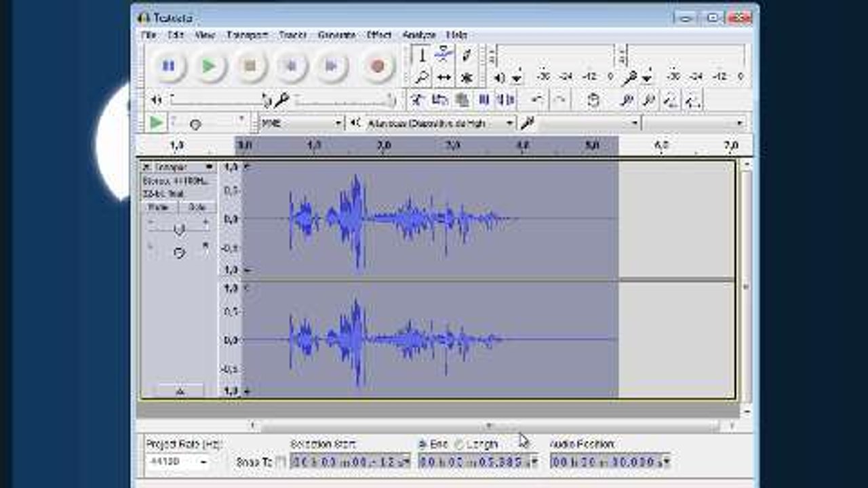Open the Generate menu
The width and height of the screenshot is (868, 488).
point(336,35)
